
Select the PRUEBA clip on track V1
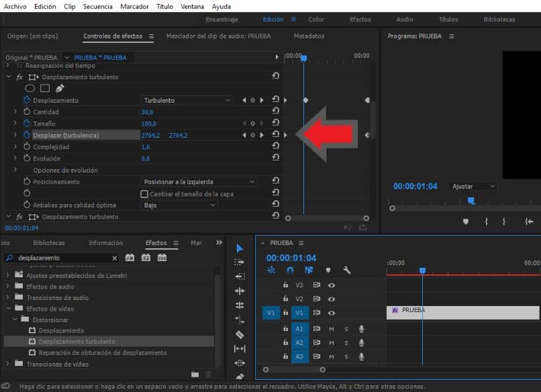point(462,313)
